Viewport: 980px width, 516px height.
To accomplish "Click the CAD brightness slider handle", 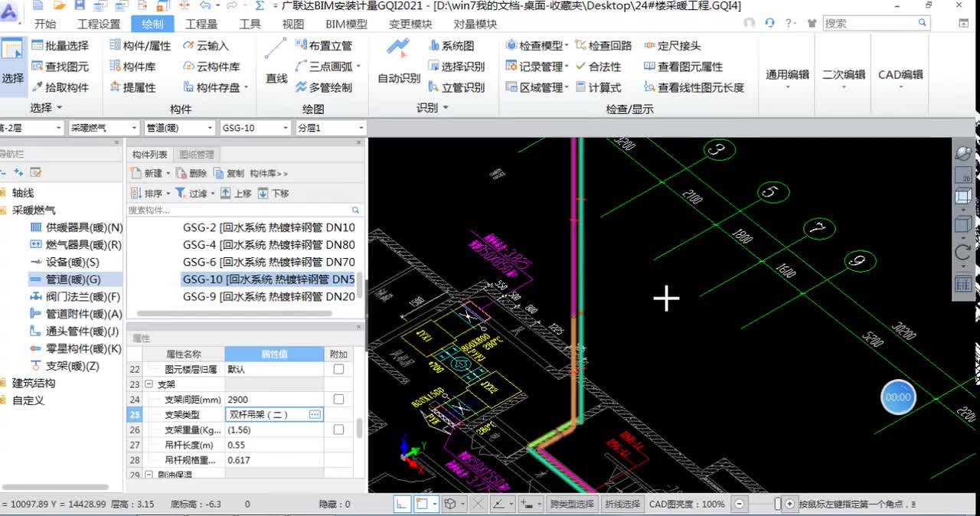I will tap(778, 504).
